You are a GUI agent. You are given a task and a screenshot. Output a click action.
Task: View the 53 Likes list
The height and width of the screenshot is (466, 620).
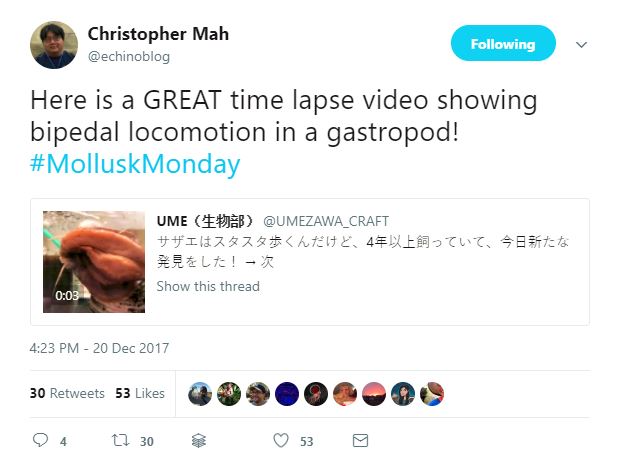[140, 393]
